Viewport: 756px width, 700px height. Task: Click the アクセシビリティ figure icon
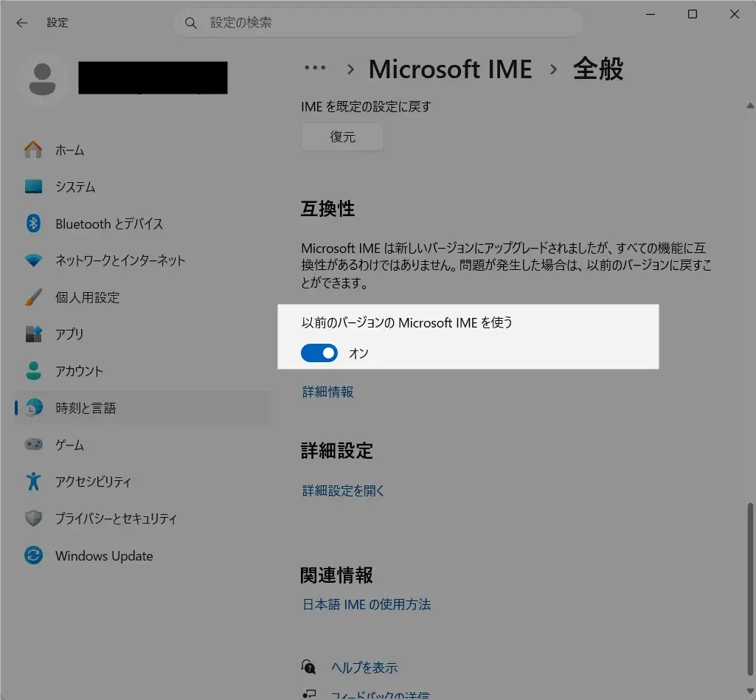(x=33, y=481)
